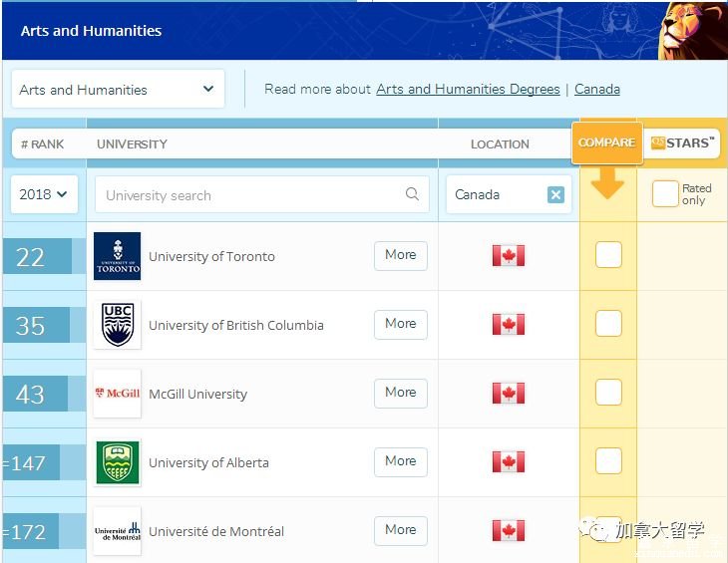Open the Canada location filter box
This screenshot has height=563, width=728.
(x=509, y=194)
